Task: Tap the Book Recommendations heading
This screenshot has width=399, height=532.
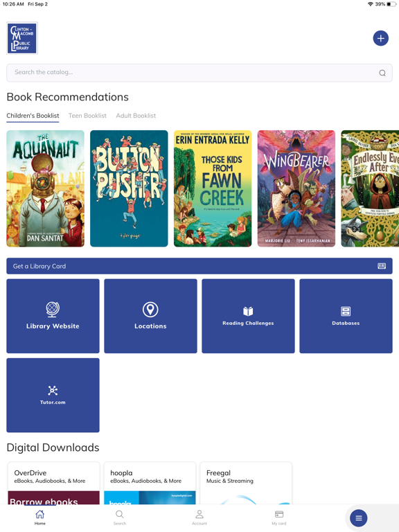Action: coord(67,97)
